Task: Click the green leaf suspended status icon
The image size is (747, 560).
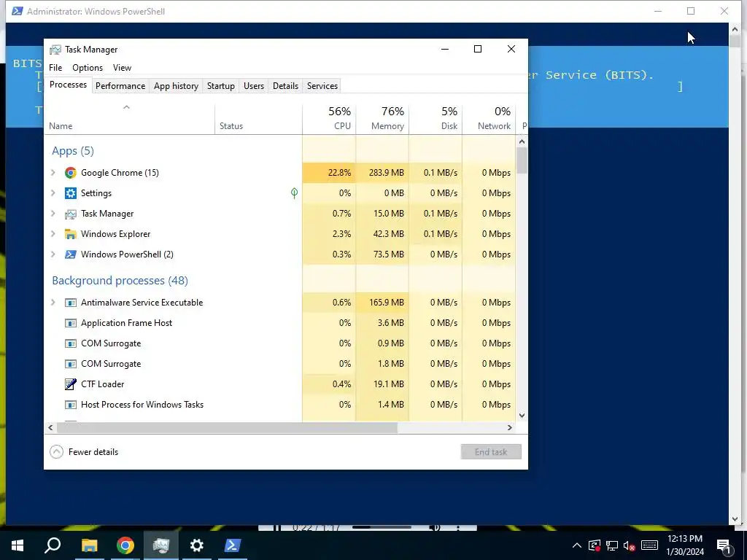Action: tap(295, 192)
